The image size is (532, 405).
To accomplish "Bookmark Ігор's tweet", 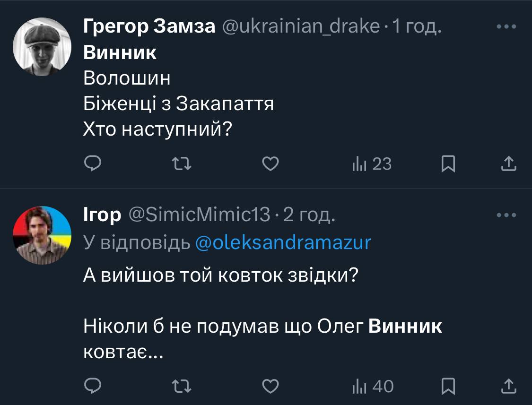I will click(x=447, y=386).
